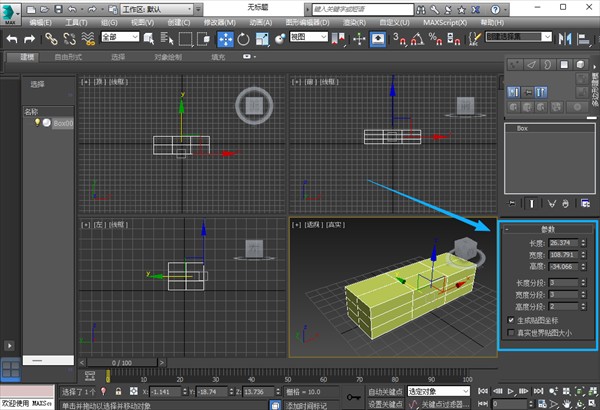Viewport: 600px width, 410px height.
Task: Collapse the 参数 rollout header
Action: pyautogui.click(x=547, y=229)
